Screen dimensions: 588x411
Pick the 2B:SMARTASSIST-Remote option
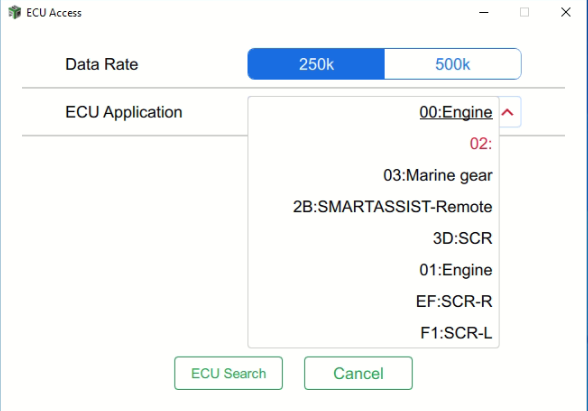[374, 207]
